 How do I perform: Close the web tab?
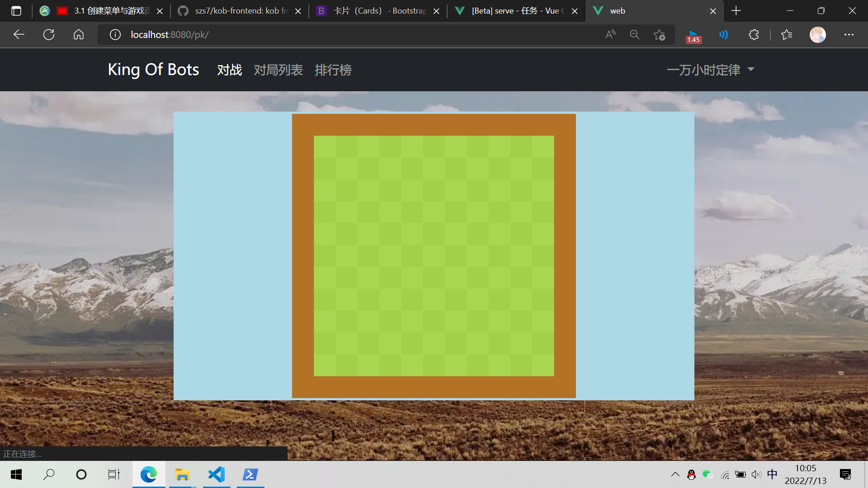[x=713, y=11]
